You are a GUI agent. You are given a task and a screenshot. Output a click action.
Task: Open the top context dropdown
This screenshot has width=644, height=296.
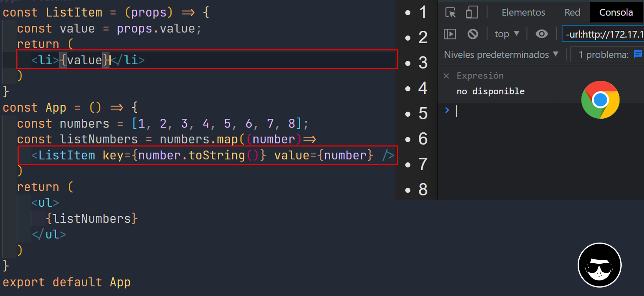[507, 34]
